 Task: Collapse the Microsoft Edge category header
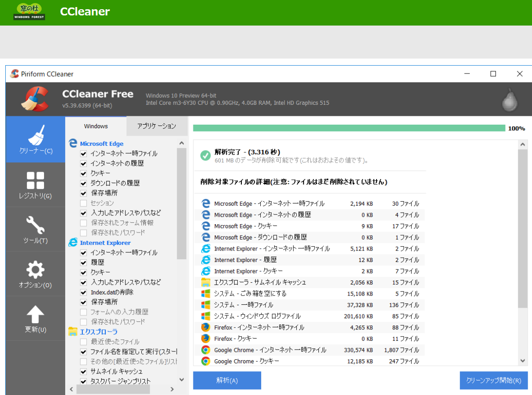[101, 144]
